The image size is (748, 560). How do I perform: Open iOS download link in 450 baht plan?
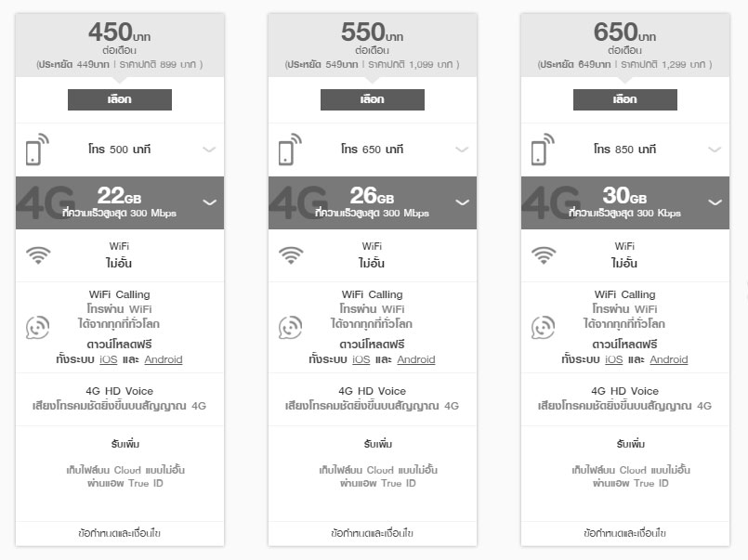click(x=109, y=359)
